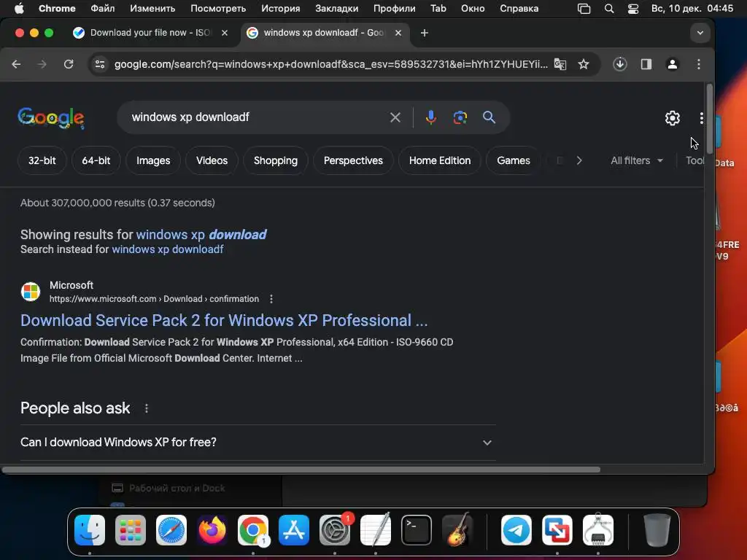Screen dimensions: 747x560
Task: Reload the Google search page
Action: tap(69, 64)
